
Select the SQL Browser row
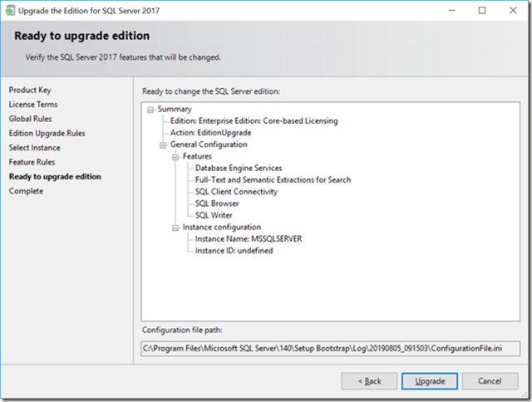click(217, 203)
